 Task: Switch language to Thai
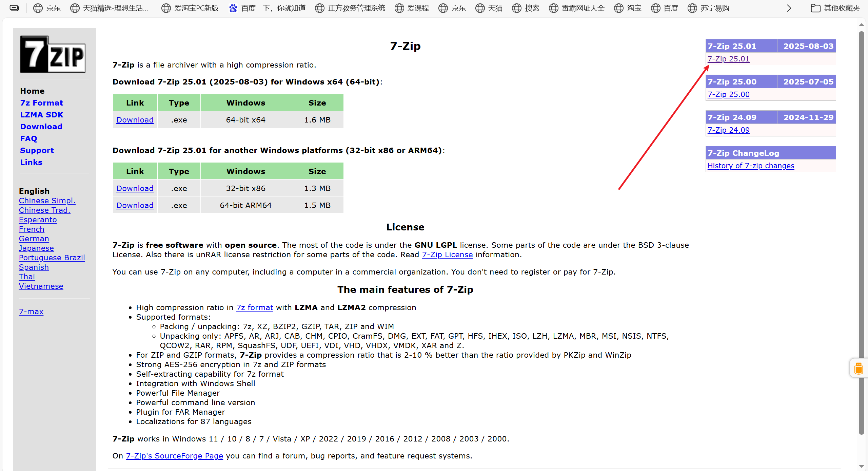point(27,277)
